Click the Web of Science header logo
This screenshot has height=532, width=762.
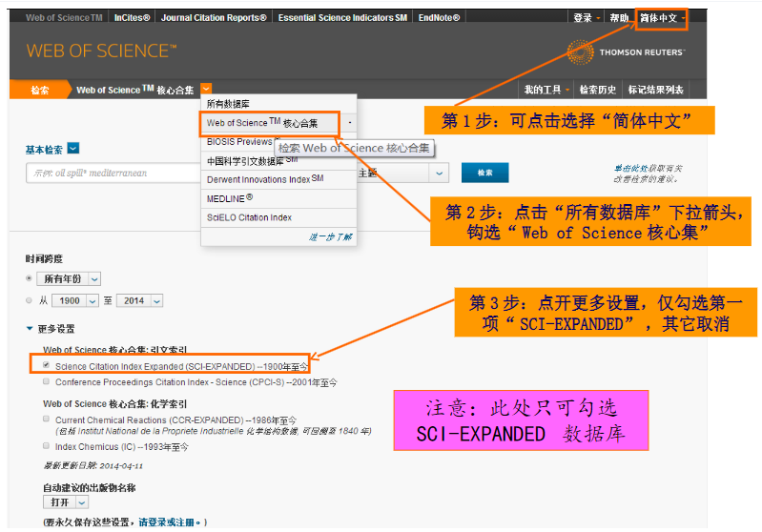(x=101, y=51)
